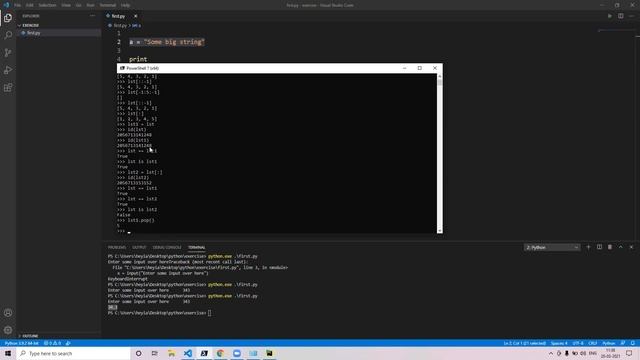This screenshot has width=640, height=360.
Task: Close the first.py editor tab
Action: point(136,16)
